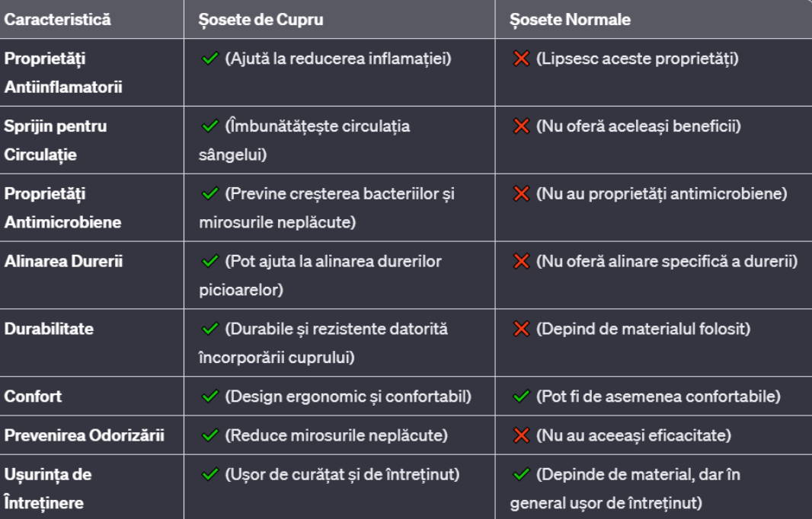Click the red X next to "Nu au proprietăți antimicrobiene"
Image resolution: width=812 pixels, height=519 pixels.
tap(522, 194)
